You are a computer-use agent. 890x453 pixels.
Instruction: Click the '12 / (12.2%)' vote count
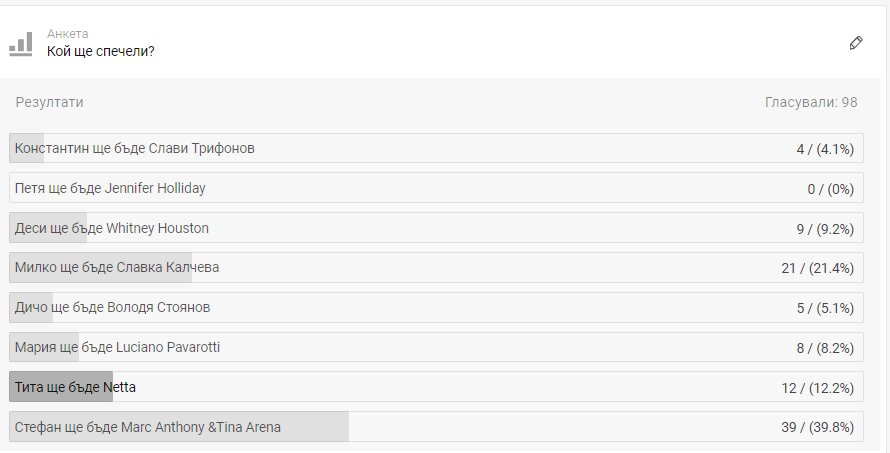(x=817, y=388)
